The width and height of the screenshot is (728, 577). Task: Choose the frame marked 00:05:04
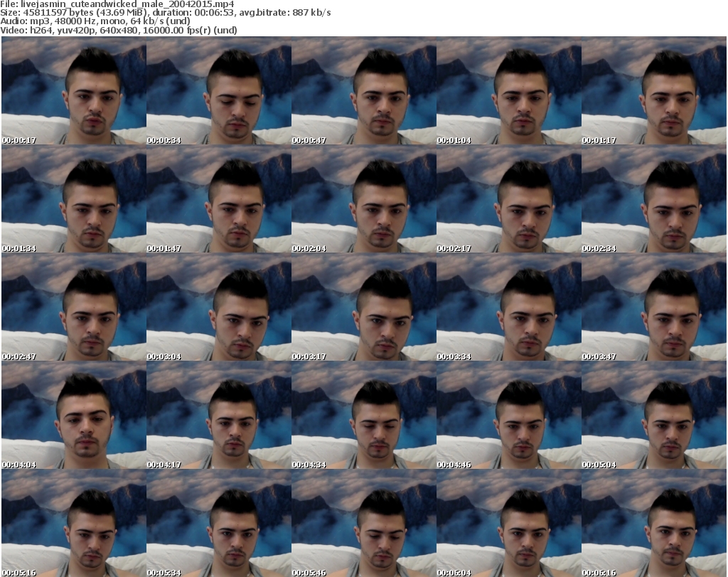654,415
